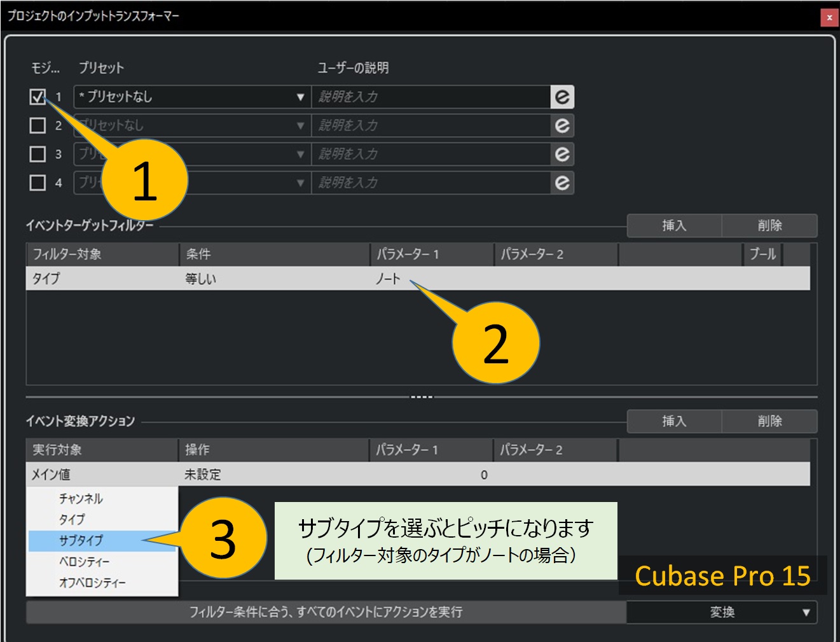
Task: Pick オフベロシティー in the popup menu
Action: coord(92,583)
